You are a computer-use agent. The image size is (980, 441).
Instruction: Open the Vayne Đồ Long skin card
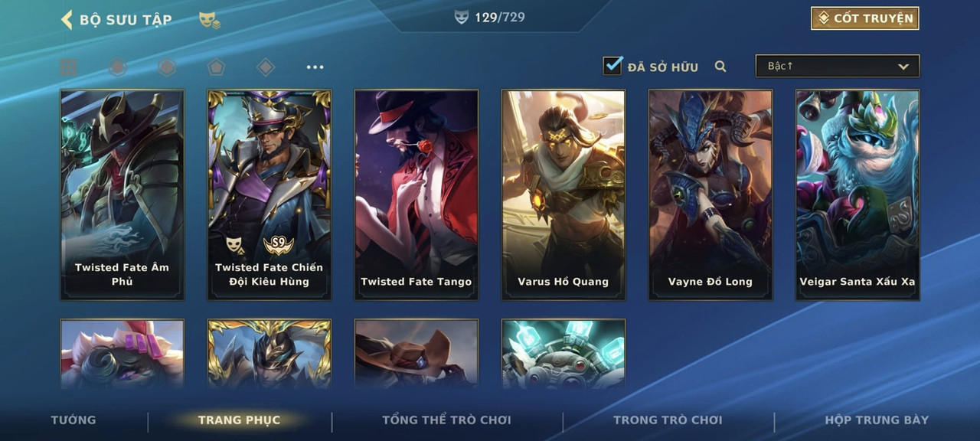(710, 194)
